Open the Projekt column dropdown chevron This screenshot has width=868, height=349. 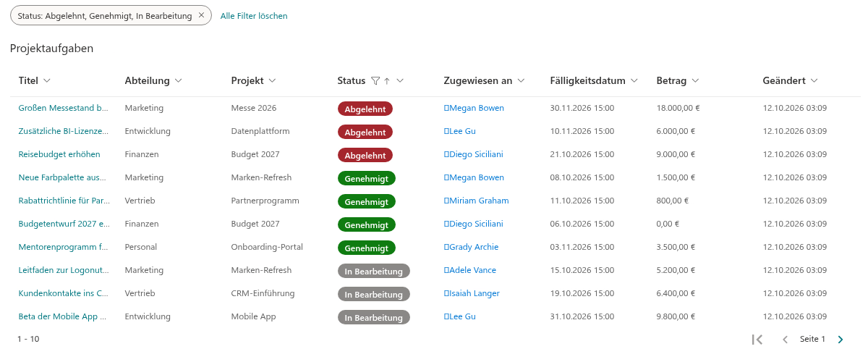(x=272, y=80)
